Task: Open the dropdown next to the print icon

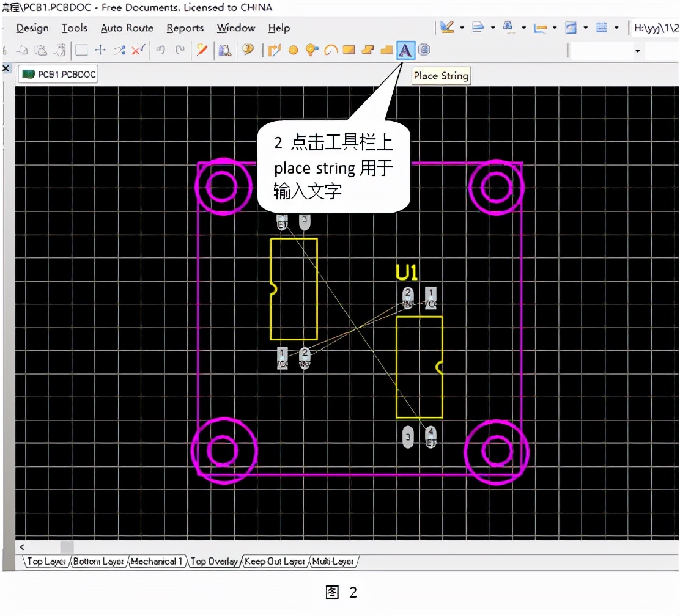Action: 493,28
